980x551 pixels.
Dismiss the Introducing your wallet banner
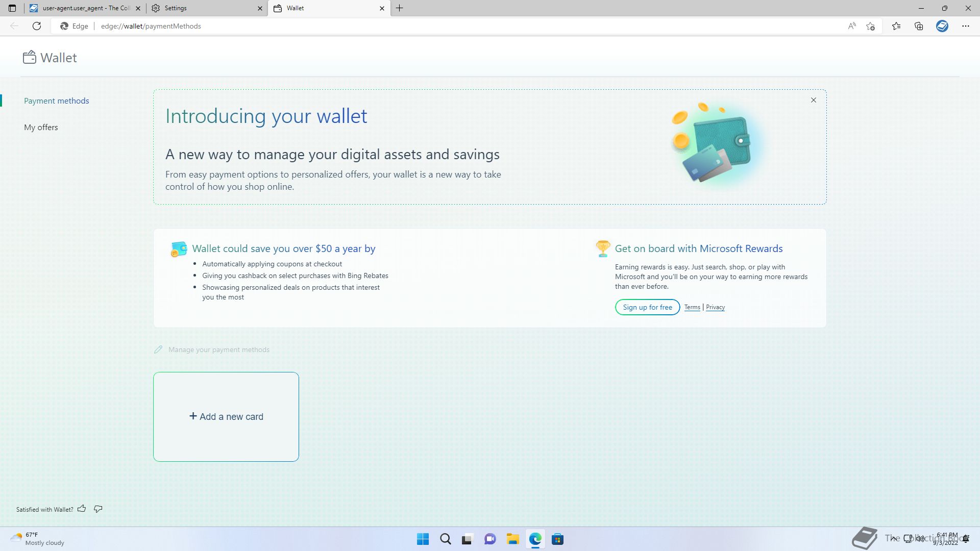[x=814, y=100]
